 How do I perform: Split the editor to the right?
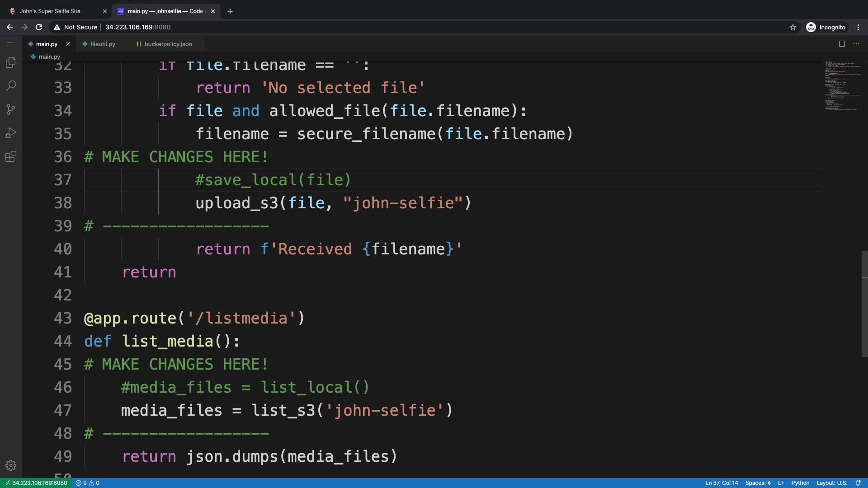coord(842,44)
